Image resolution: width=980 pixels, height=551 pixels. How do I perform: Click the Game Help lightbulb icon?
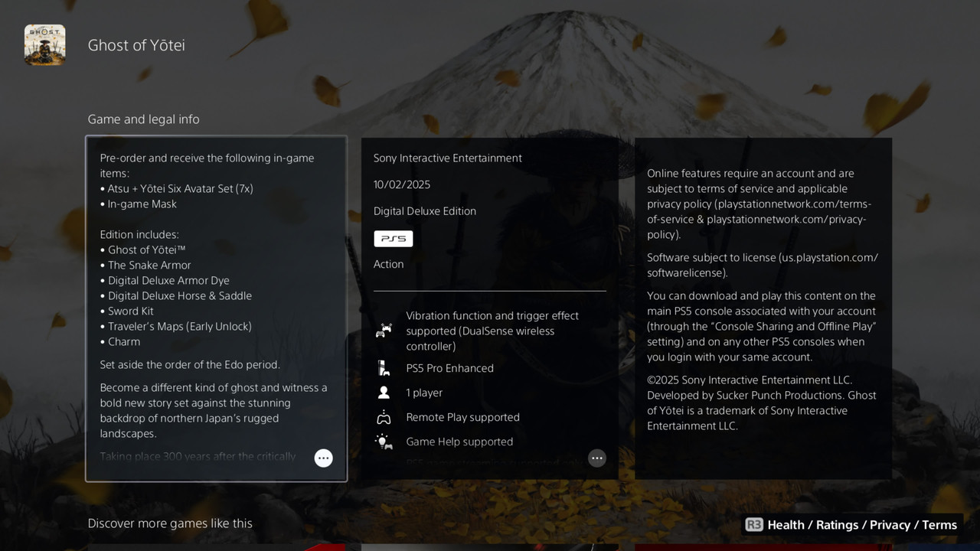(384, 442)
